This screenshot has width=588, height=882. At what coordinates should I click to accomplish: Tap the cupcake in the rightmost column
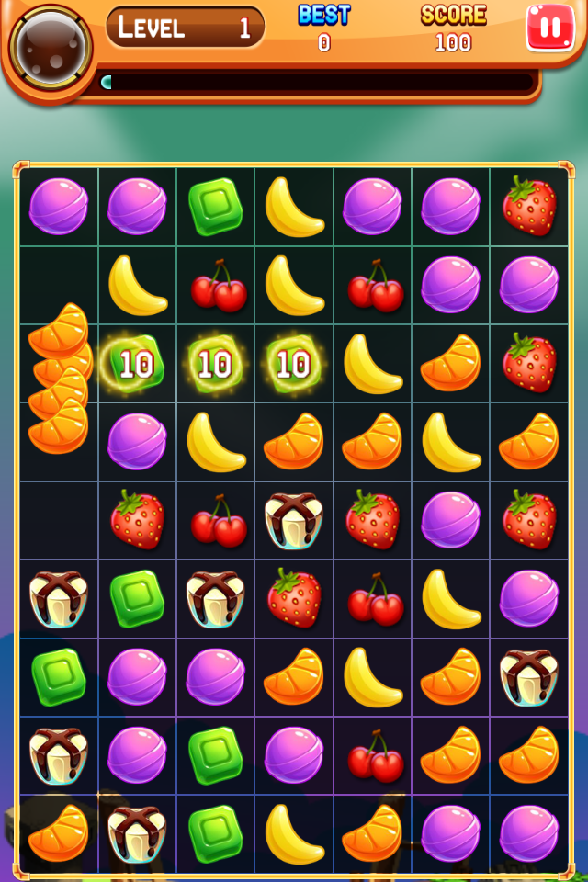529,677
